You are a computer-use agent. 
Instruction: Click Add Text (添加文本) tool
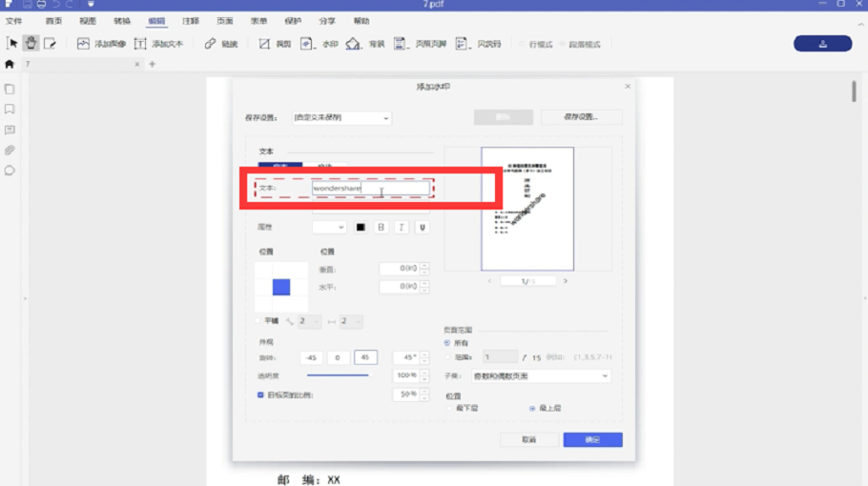click(159, 44)
